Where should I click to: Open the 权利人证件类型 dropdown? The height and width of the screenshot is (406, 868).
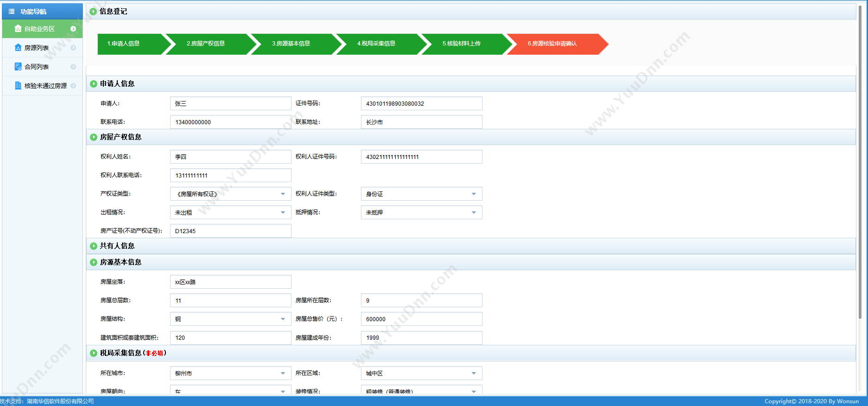coord(422,194)
